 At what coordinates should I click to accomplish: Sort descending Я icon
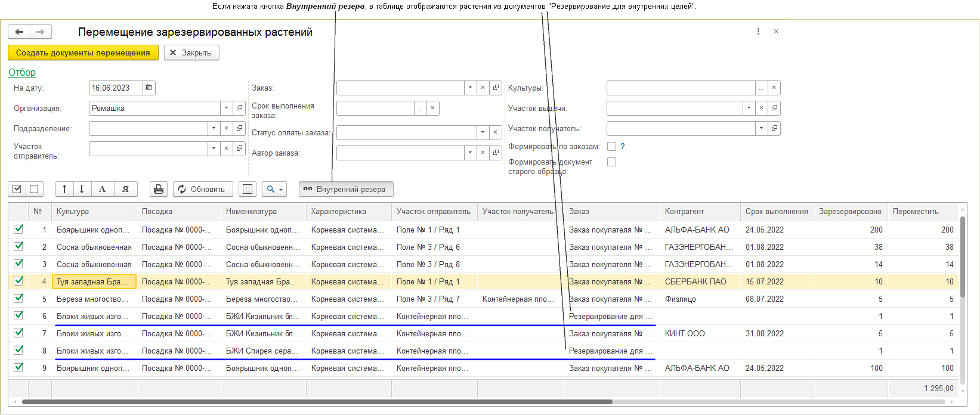coord(126,189)
